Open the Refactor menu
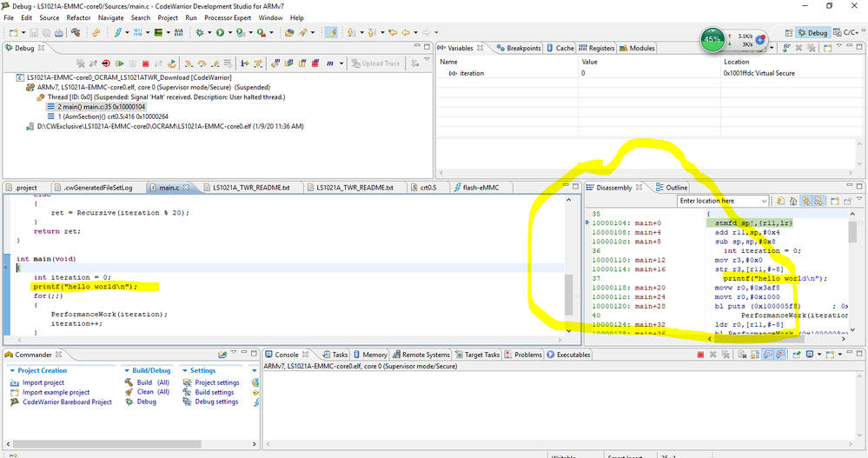This screenshot has height=458, width=868. 78,17
